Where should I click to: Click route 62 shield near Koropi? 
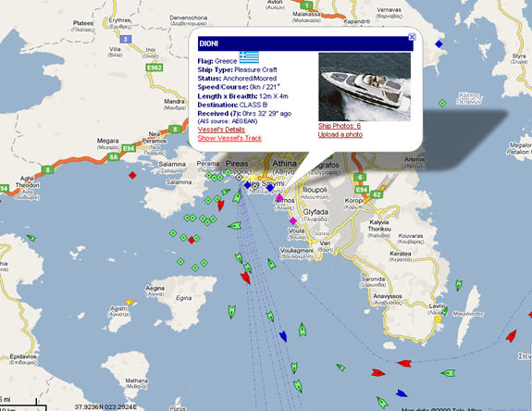(377, 194)
